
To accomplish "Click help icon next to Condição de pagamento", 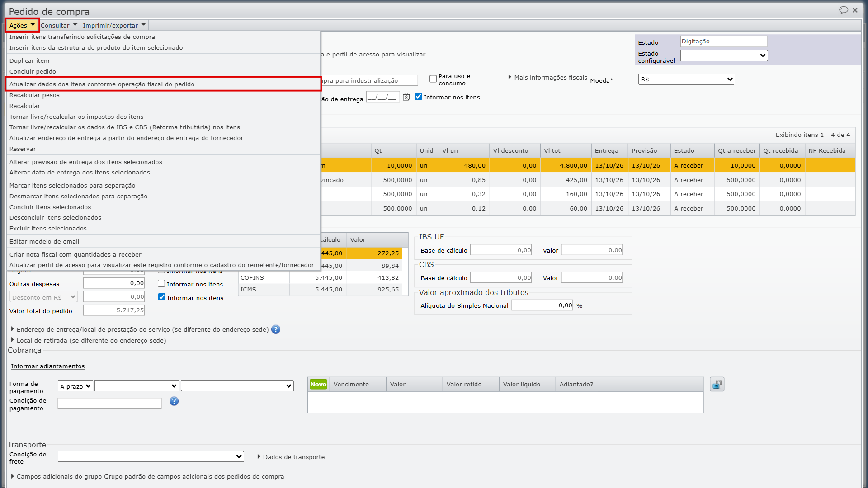I will pos(174,401).
